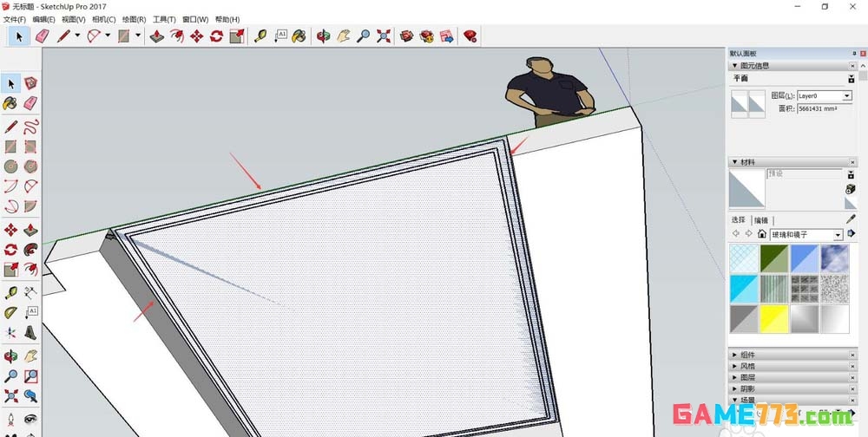
Task: Pin the default tray panel
Action: click(x=854, y=54)
